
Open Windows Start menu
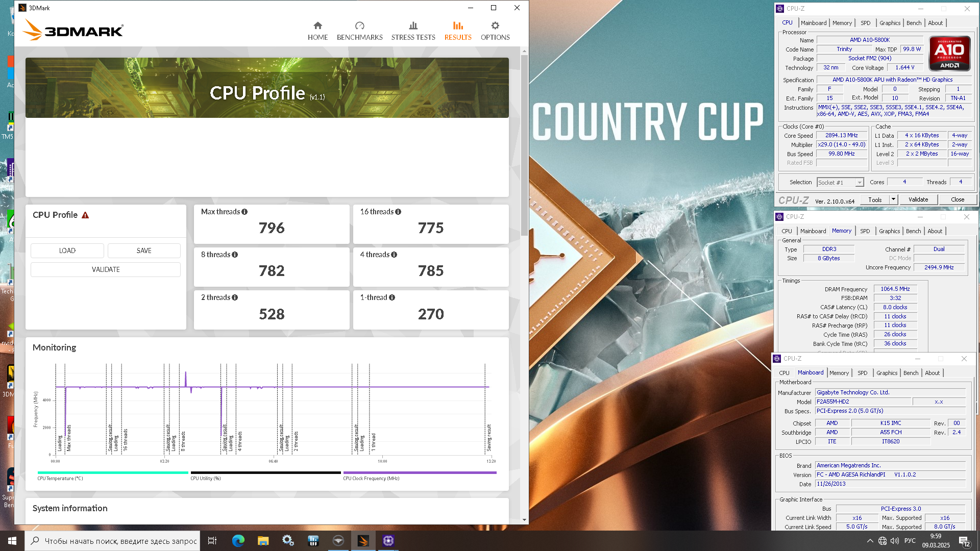tap(12, 541)
